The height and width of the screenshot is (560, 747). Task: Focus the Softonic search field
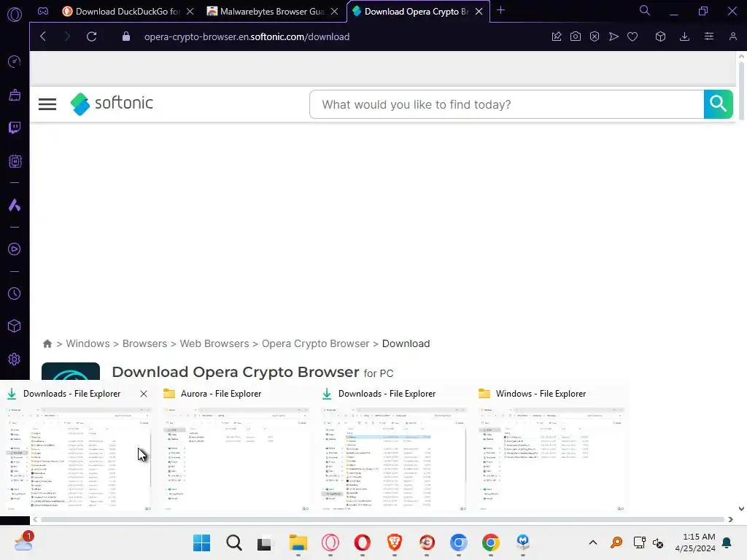[506, 104]
